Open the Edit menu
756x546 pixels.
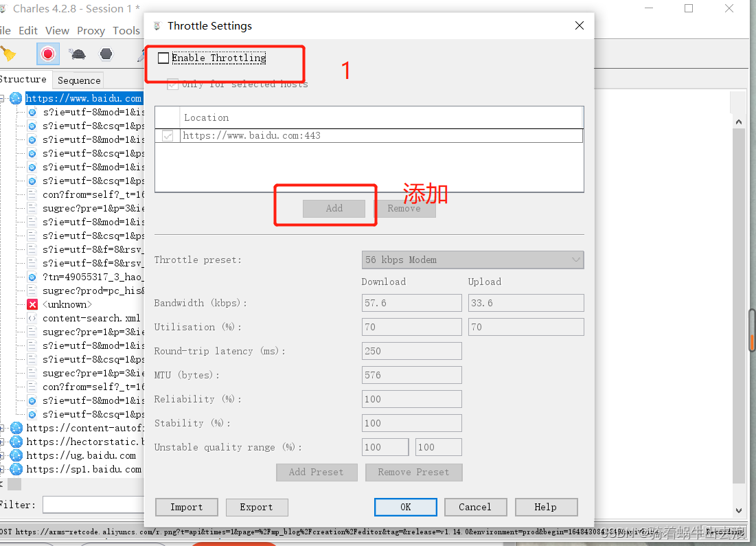pos(28,31)
